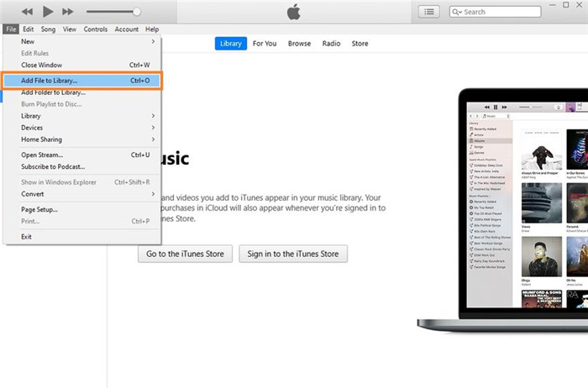Switch to the Library tab
Screen dimensions: 588x388
point(231,44)
